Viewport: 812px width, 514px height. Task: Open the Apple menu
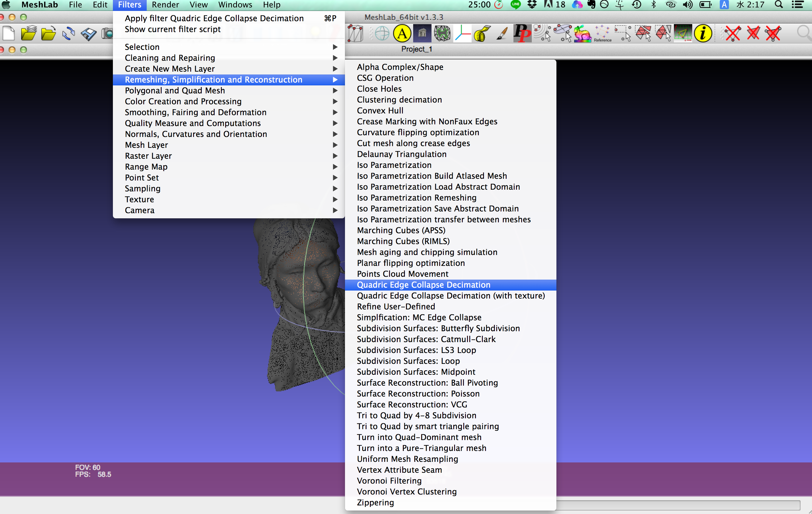(x=6, y=5)
